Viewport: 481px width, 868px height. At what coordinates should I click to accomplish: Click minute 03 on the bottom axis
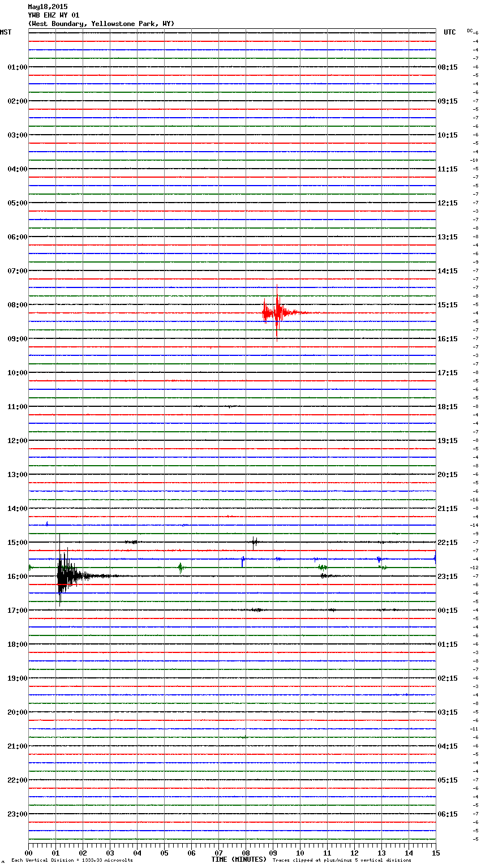coord(110,853)
